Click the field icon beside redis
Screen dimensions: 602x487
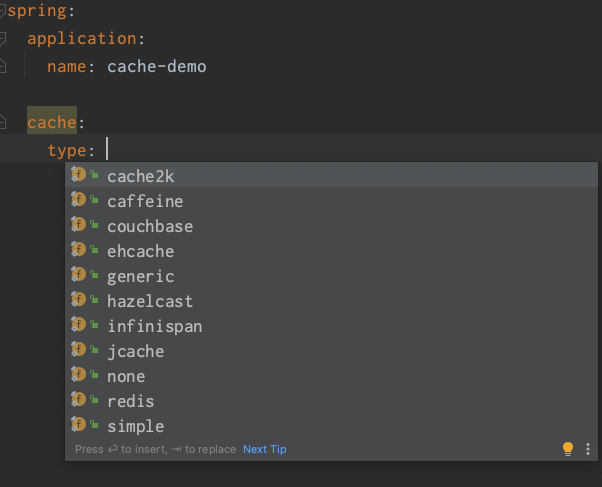click(78, 399)
